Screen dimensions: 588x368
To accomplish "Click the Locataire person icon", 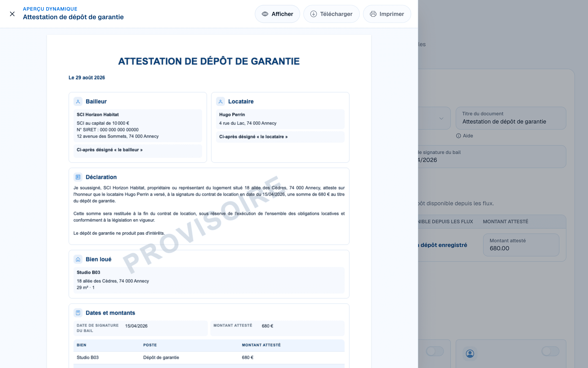I will pos(220,101).
